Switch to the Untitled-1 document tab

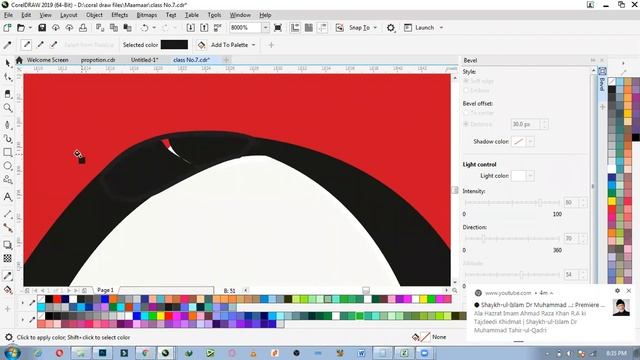[144, 60]
